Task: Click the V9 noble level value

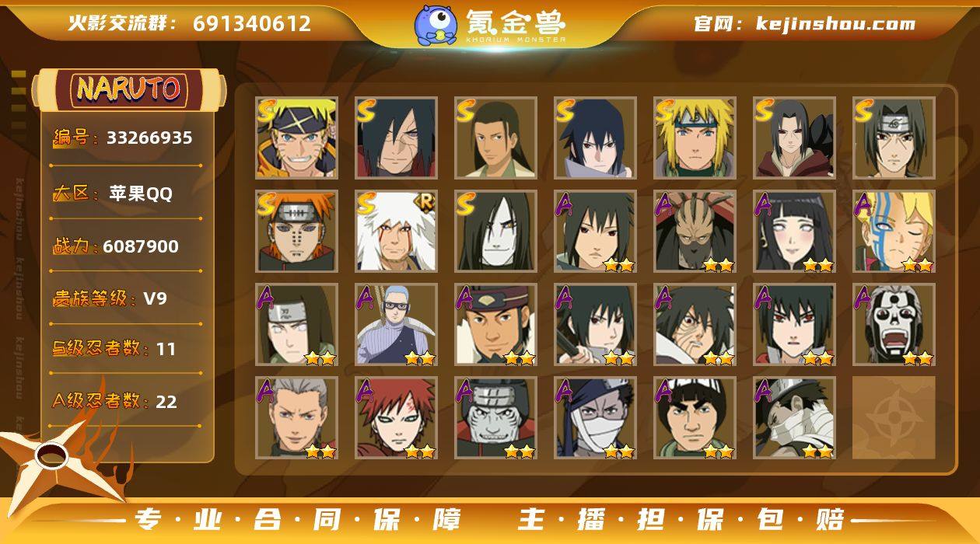Action: [x=155, y=298]
